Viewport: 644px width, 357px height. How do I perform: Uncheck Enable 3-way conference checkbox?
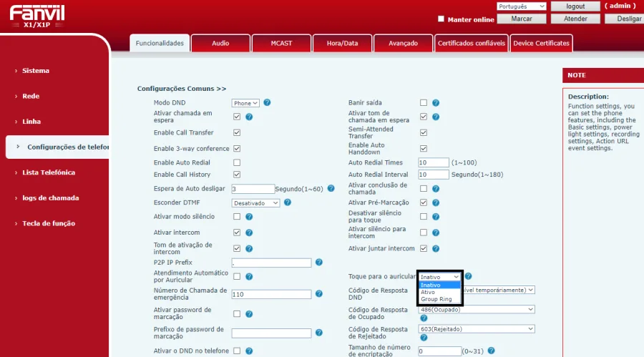pyautogui.click(x=237, y=148)
